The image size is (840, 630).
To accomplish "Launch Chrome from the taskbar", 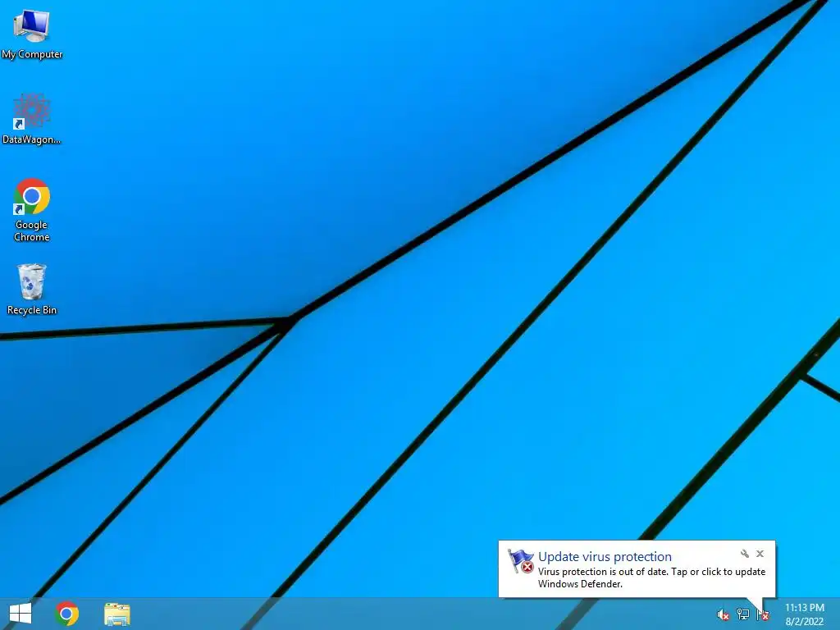I will click(67, 614).
